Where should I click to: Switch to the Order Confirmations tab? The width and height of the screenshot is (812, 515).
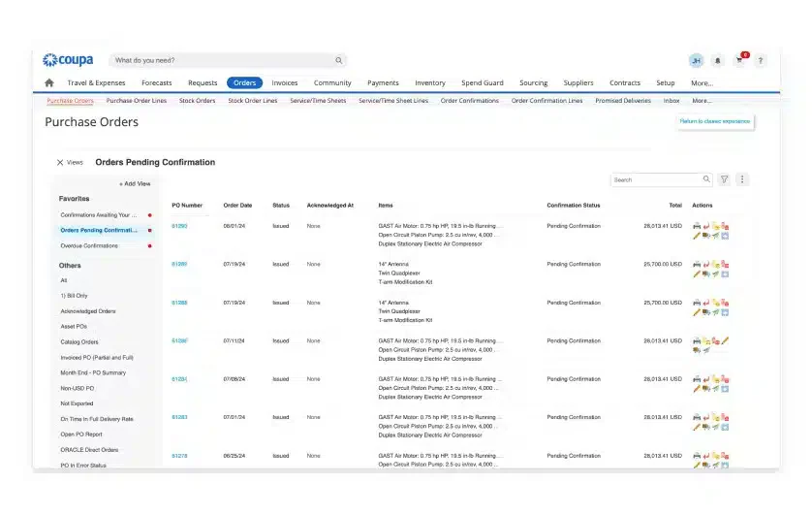tap(470, 101)
